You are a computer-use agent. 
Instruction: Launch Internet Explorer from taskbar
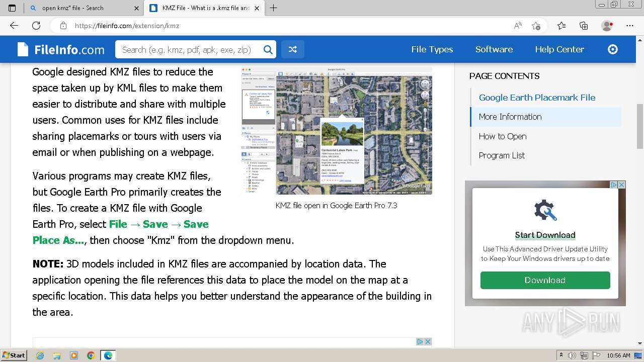tap(40, 355)
